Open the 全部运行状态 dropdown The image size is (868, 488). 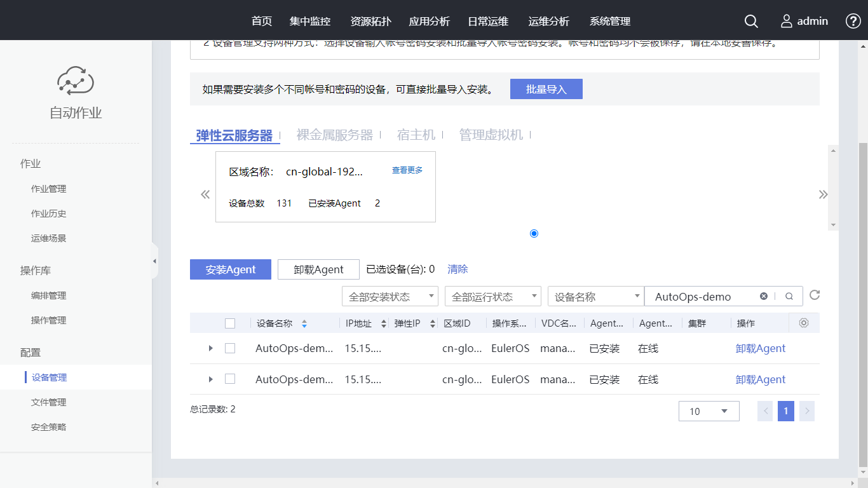coord(493,297)
